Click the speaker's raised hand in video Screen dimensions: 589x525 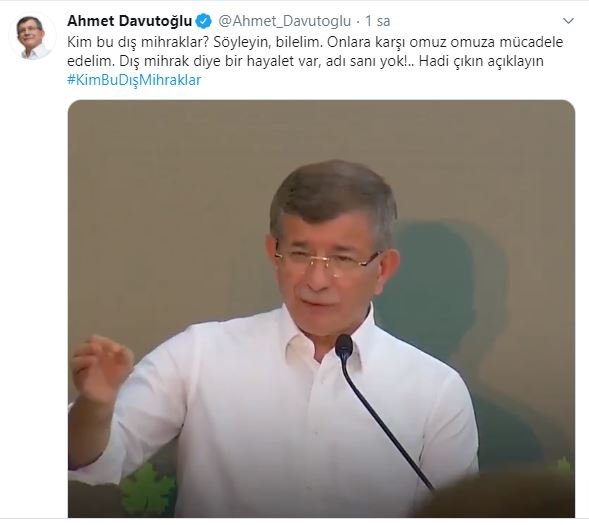[101, 368]
